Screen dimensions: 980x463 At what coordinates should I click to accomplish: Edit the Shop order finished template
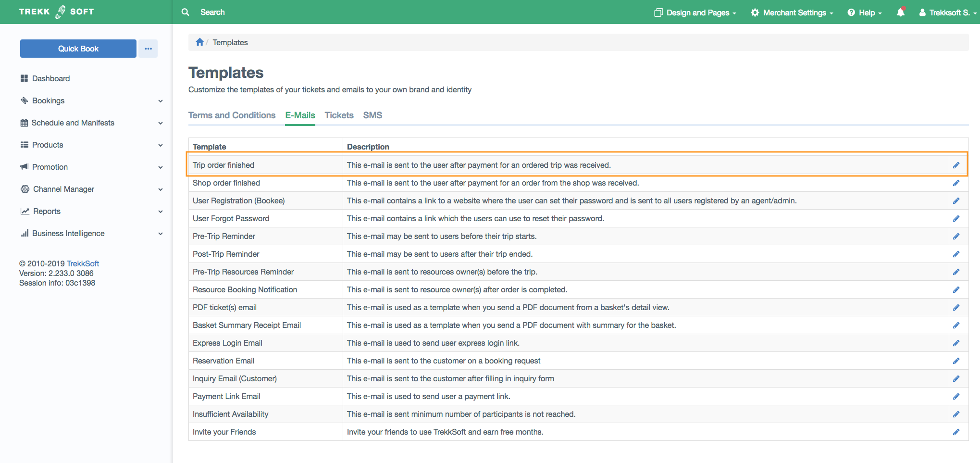[x=956, y=183]
